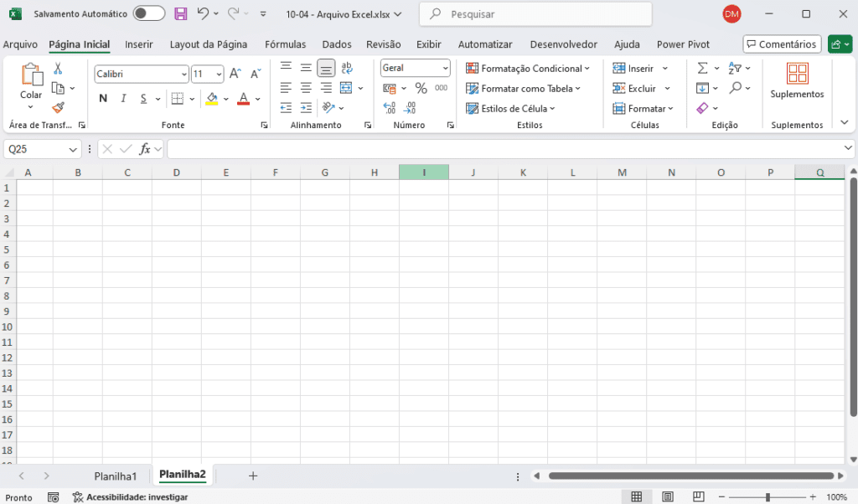Open the Fonte dialog launcher

pyautogui.click(x=264, y=126)
